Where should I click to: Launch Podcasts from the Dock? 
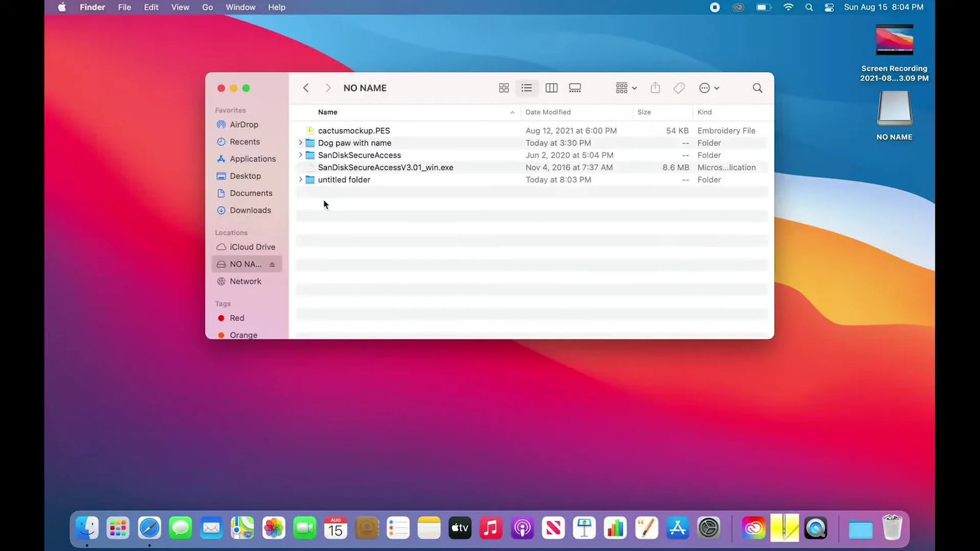522,527
